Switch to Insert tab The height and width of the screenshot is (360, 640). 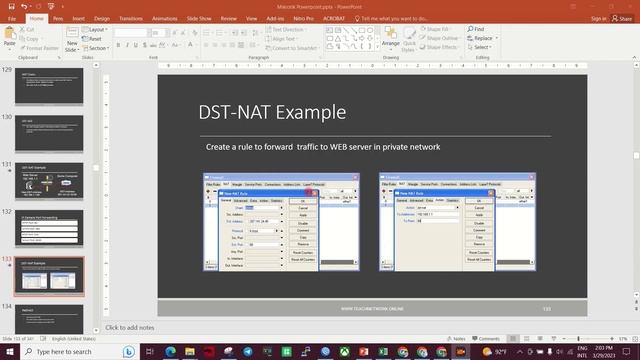(x=78, y=18)
